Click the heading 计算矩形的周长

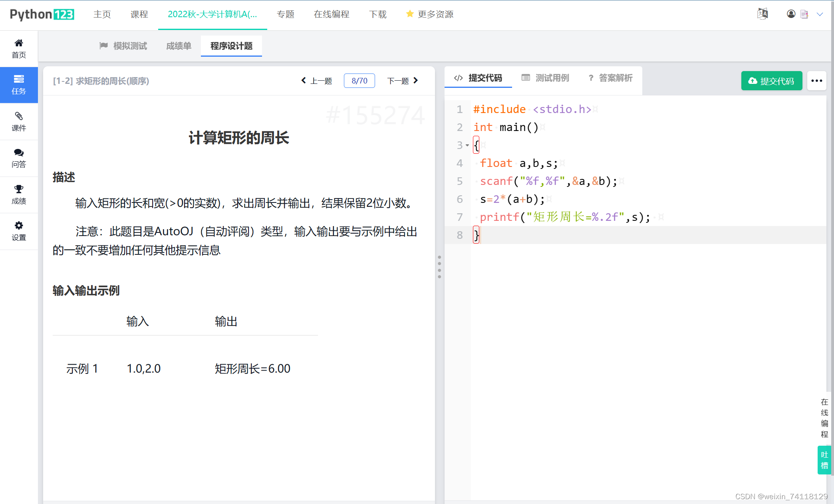point(239,138)
